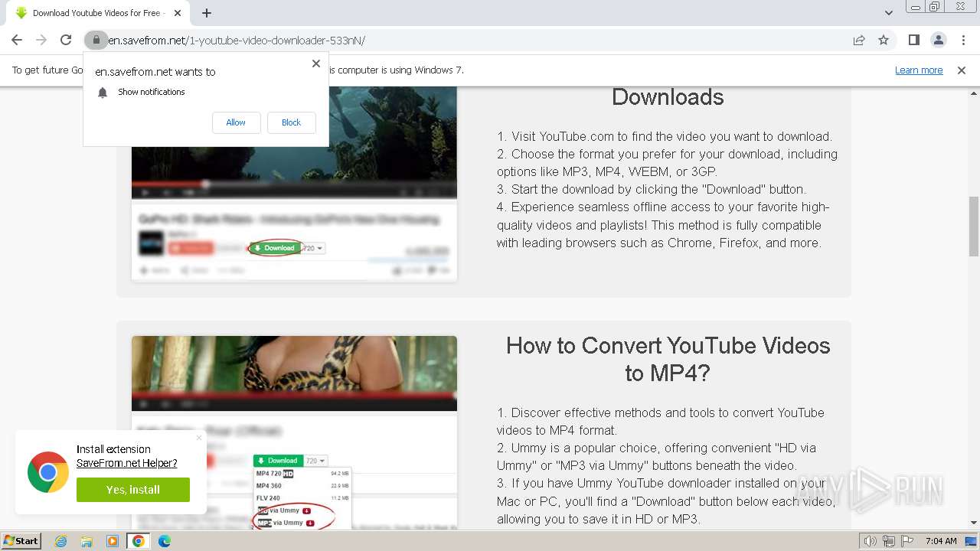Open Microsoft Edge from taskbar

tap(165, 541)
